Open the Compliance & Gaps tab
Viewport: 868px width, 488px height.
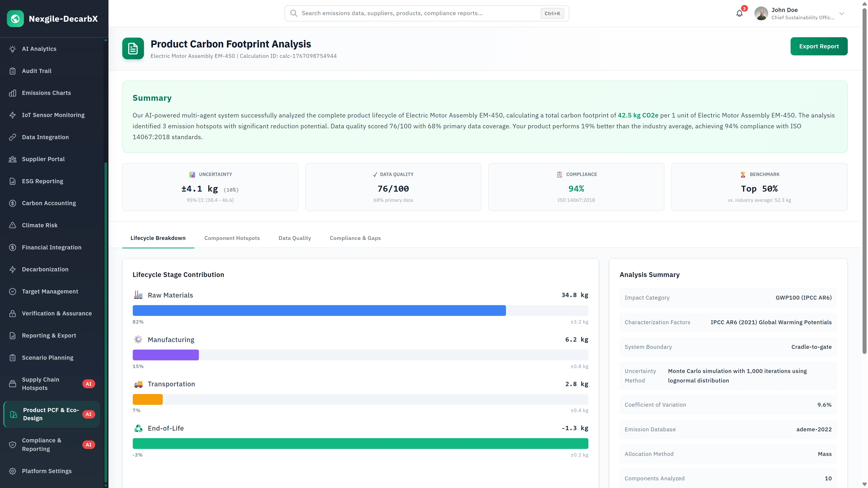click(355, 238)
